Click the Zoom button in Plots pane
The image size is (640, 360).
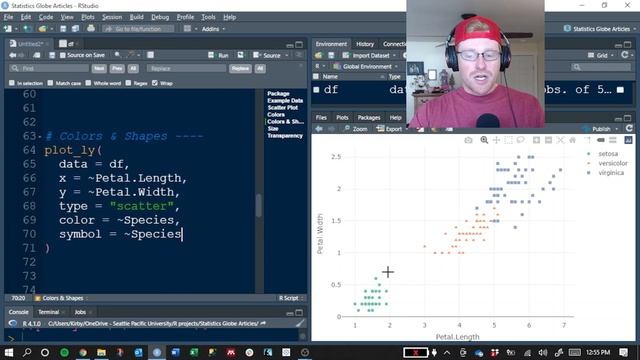coord(356,129)
